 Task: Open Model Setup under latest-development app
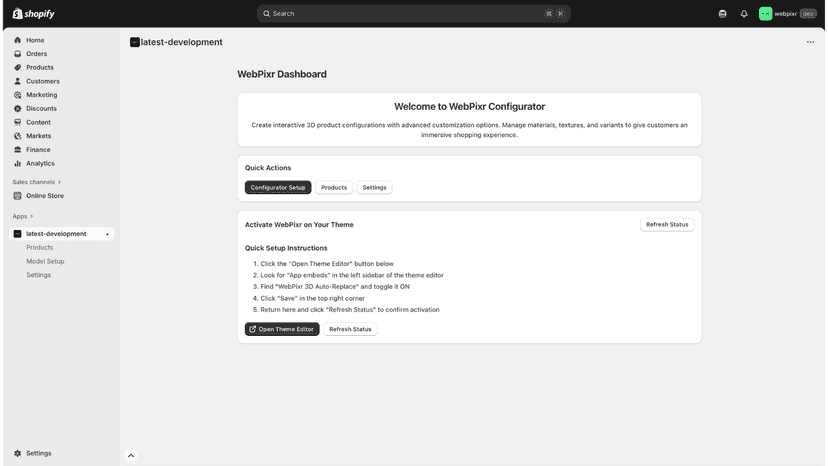[45, 261]
